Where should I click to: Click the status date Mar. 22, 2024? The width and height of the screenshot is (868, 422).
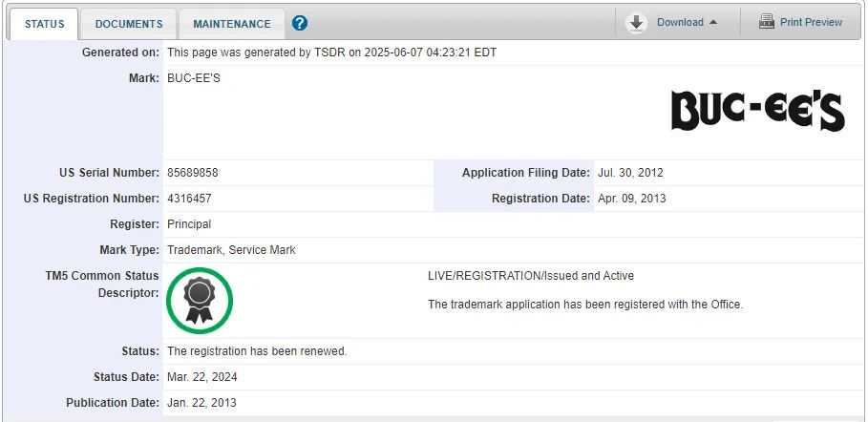pyautogui.click(x=202, y=377)
